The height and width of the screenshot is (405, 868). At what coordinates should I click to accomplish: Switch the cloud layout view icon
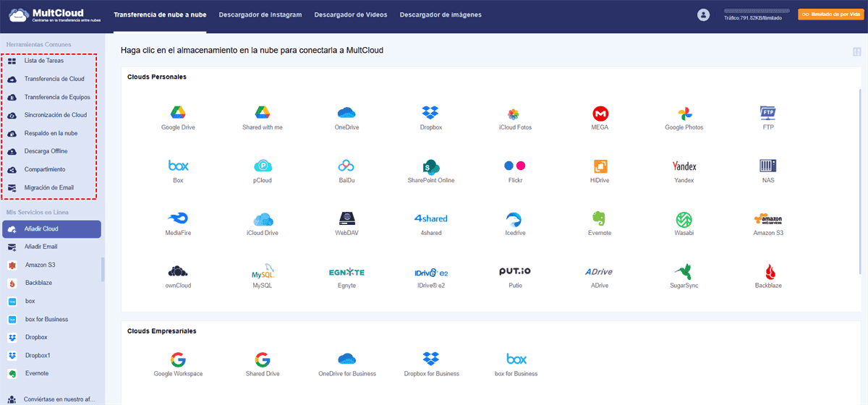(856, 51)
